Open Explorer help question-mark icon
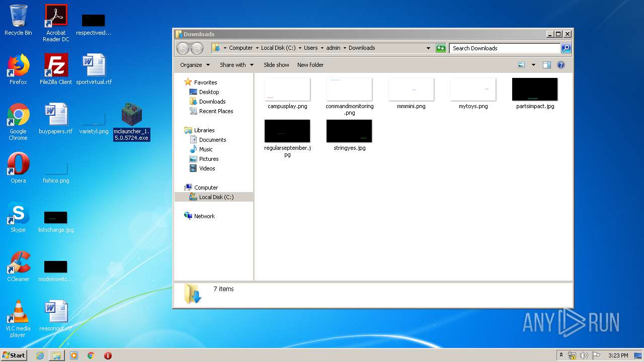644x362 pixels. pos(561,65)
